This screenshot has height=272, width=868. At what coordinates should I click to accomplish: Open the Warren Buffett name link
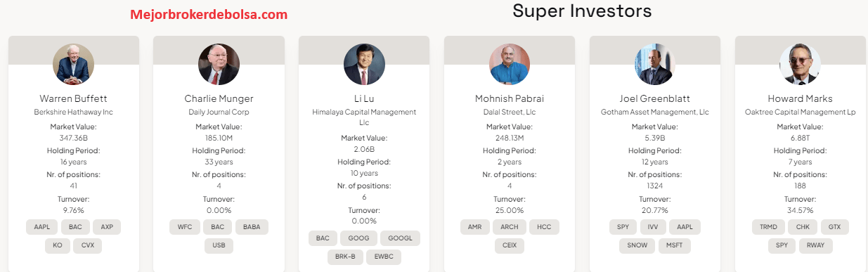tap(73, 98)
